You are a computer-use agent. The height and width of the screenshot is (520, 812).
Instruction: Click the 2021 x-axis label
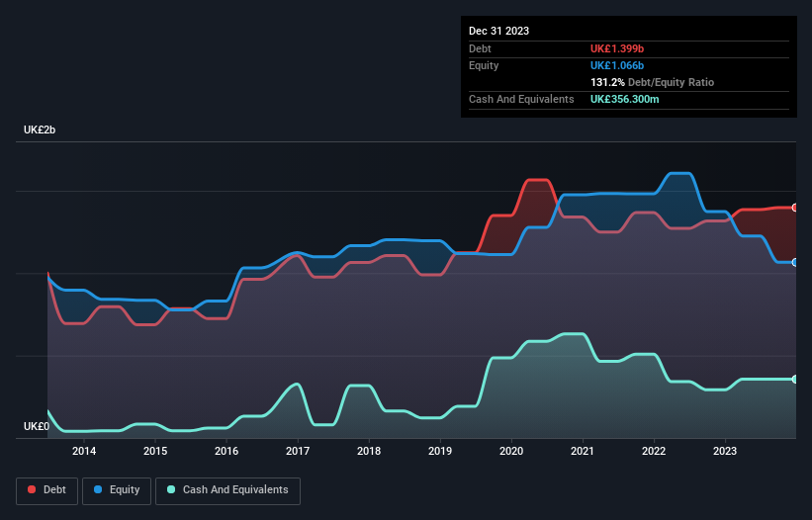click(583, 451)
